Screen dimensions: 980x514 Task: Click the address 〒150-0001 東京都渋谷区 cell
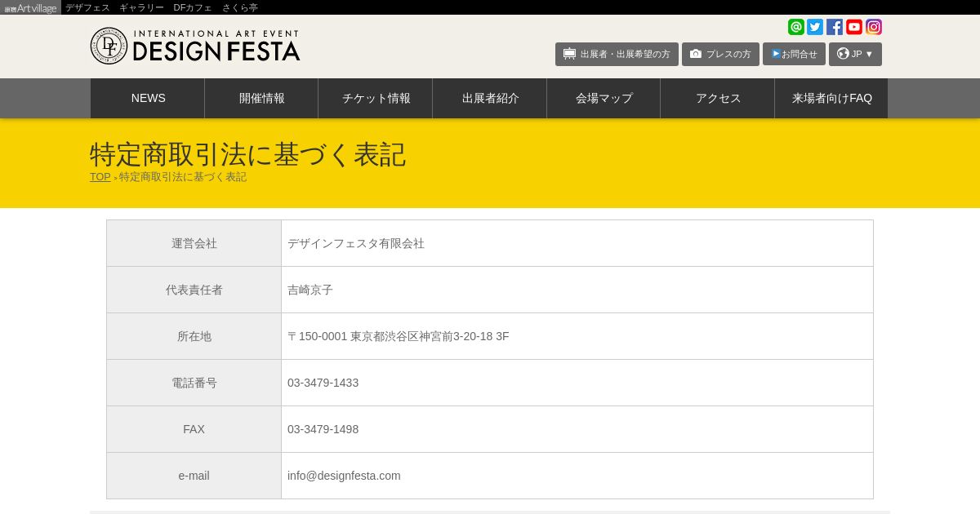pyautogui.click(x=577, y=336)
